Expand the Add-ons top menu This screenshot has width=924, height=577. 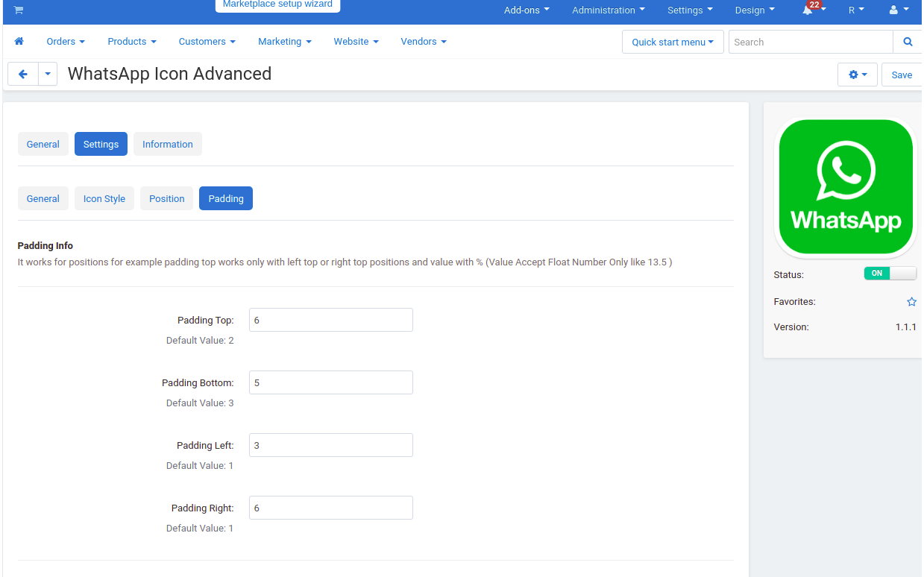527,10
